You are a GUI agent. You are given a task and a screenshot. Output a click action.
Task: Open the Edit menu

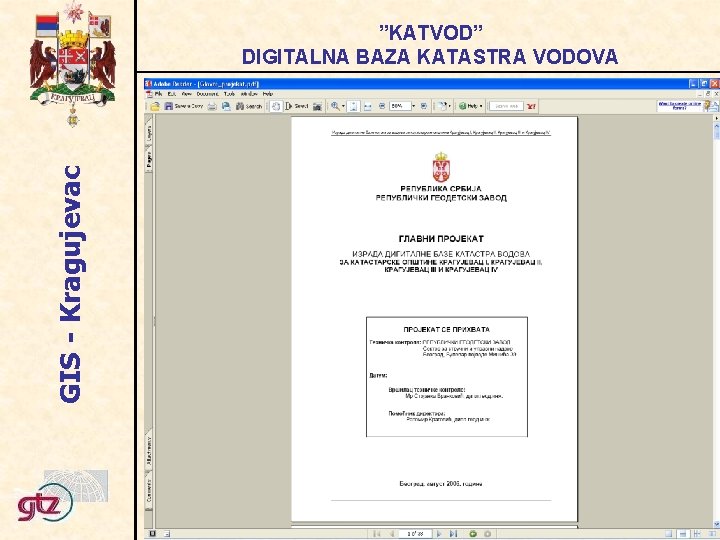tap(172, 94)
